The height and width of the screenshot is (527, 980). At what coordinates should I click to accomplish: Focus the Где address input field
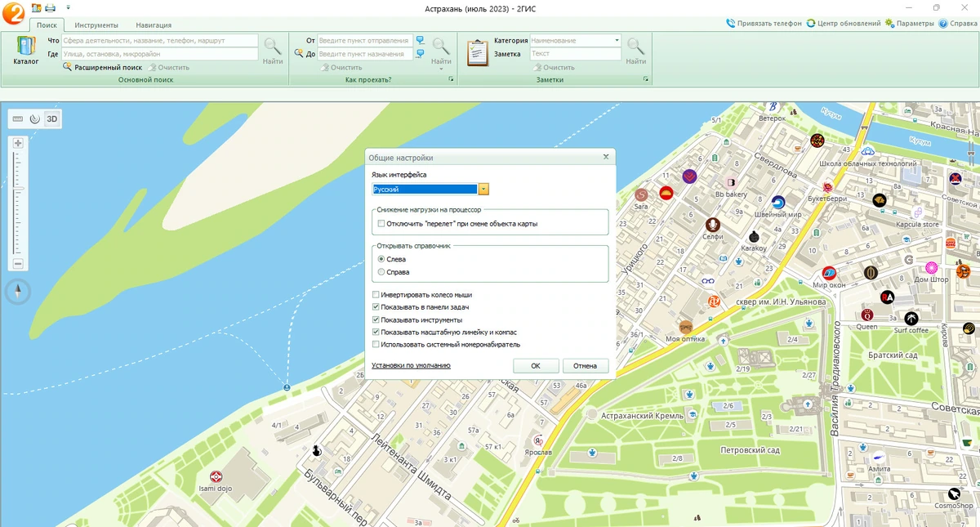click(x=160, y=54)
